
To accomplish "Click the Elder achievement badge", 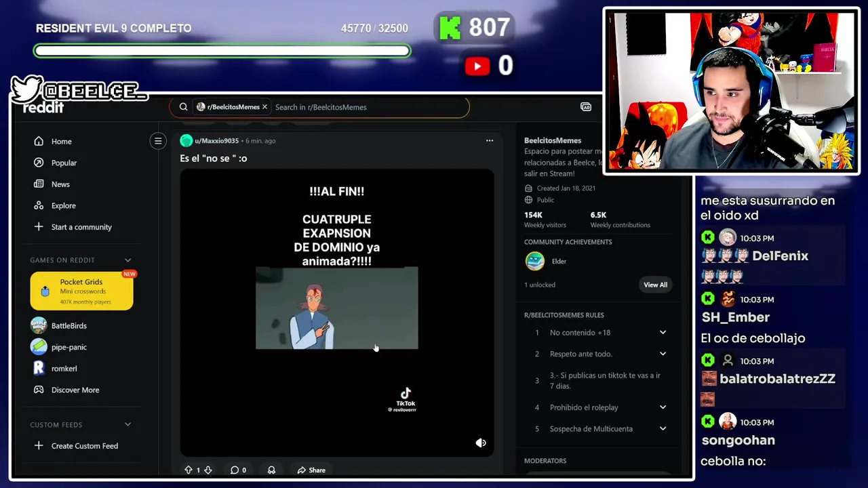I will click(x=535, y=261).
